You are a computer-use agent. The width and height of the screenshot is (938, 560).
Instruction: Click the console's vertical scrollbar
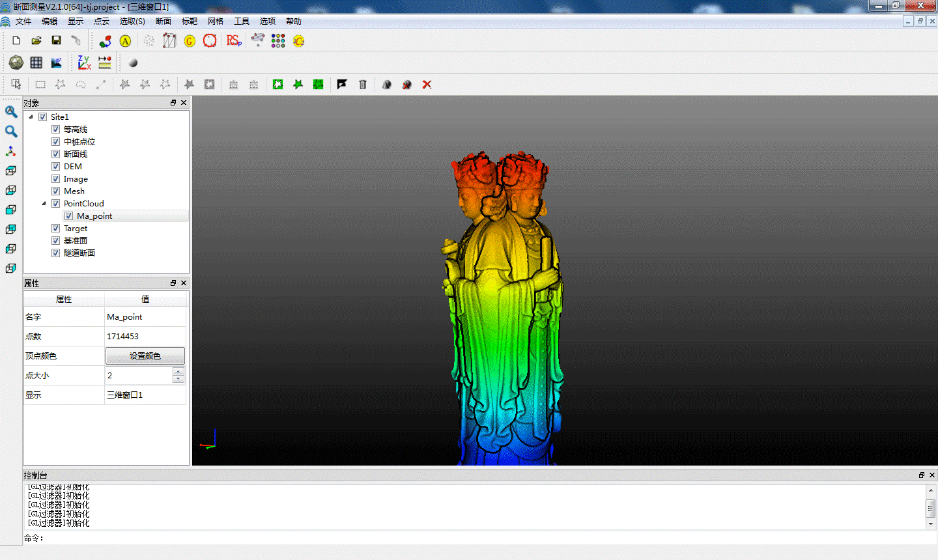(x=930, y=507)
